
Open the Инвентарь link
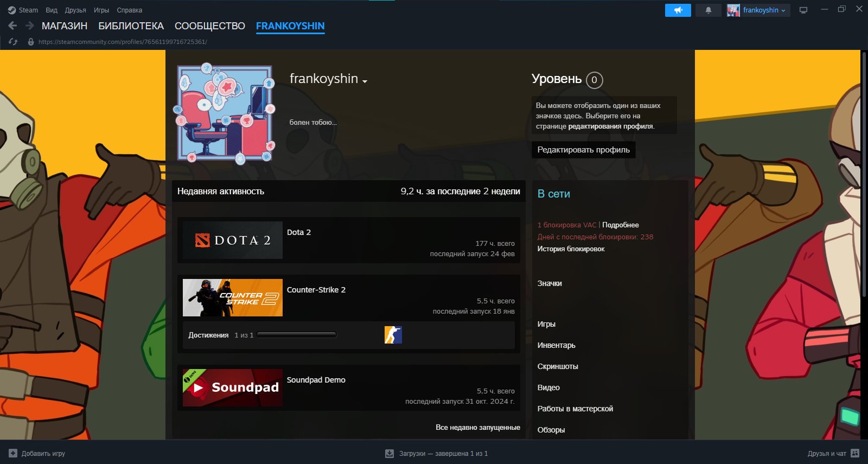556,345
